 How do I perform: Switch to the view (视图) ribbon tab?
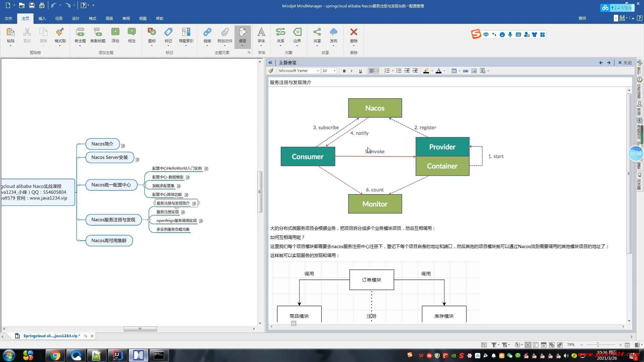click(143, 18)
